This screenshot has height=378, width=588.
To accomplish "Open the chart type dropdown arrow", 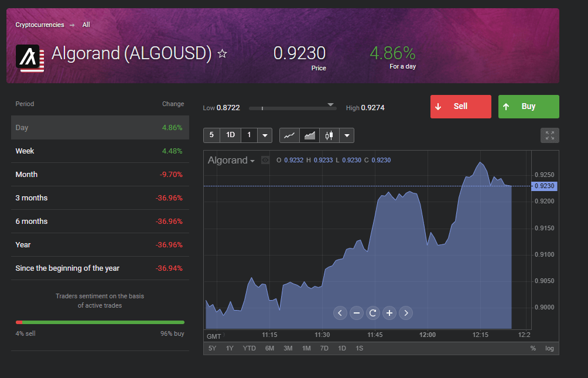I will click(347, 135).
